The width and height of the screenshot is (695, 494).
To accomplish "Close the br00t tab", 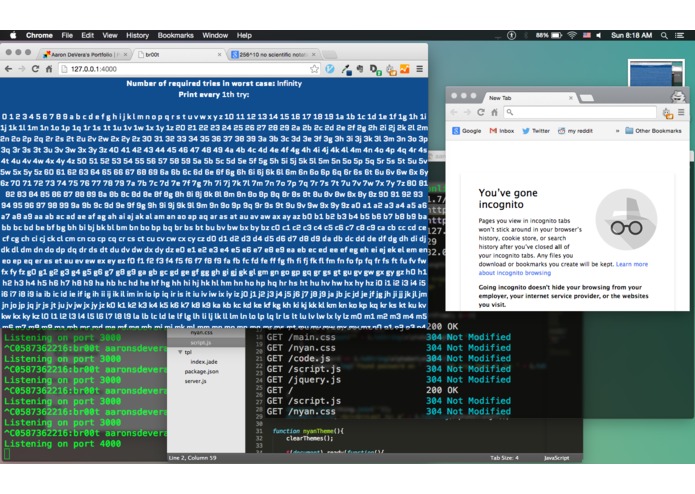I will [x=219, y=54].
